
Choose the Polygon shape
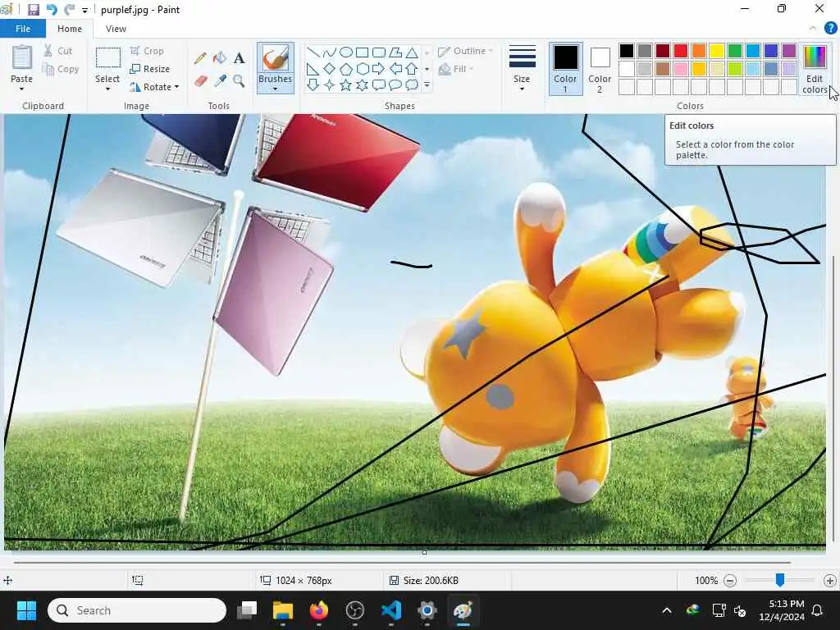(395, 52)
